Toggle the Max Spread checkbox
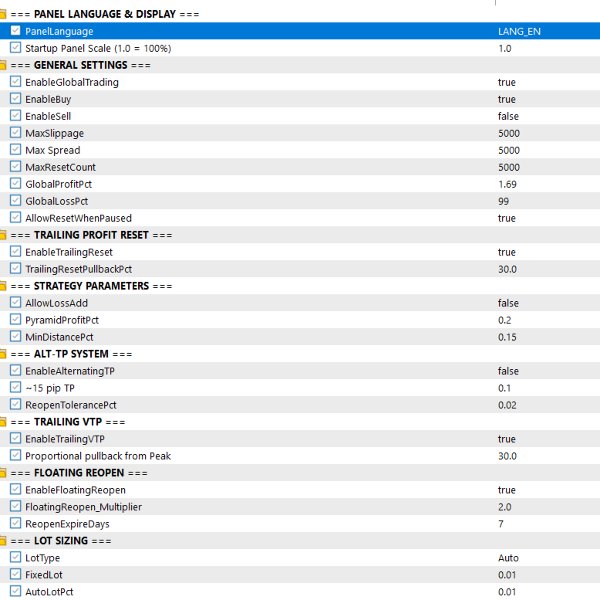The image size is (600, 600). point(15,150)
